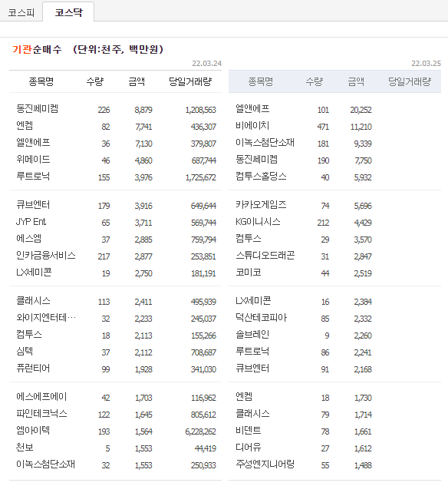Screen dimensions: 448x486
Task: Select the 22.03.25 date label
Action: click(426, 64)
